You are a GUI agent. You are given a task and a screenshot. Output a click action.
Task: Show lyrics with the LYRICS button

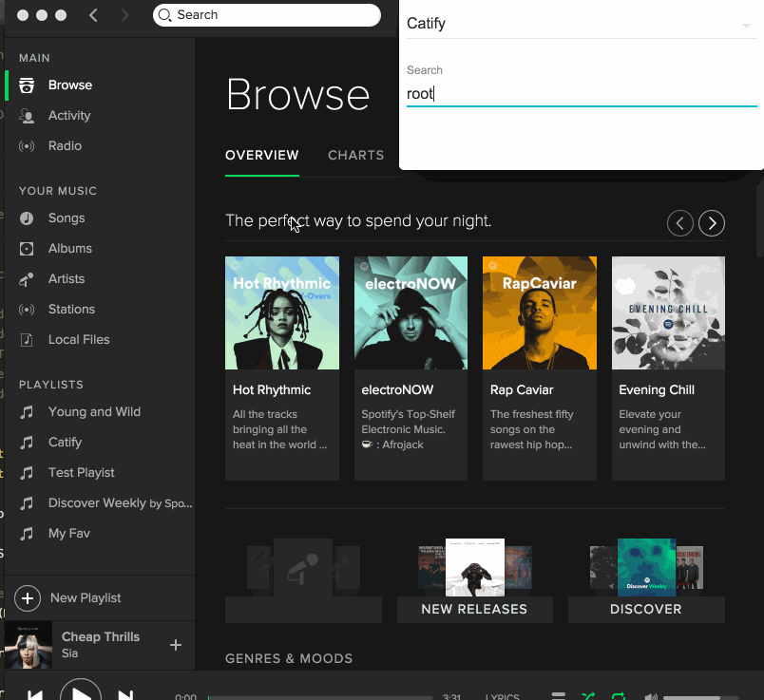pos(503,696)
